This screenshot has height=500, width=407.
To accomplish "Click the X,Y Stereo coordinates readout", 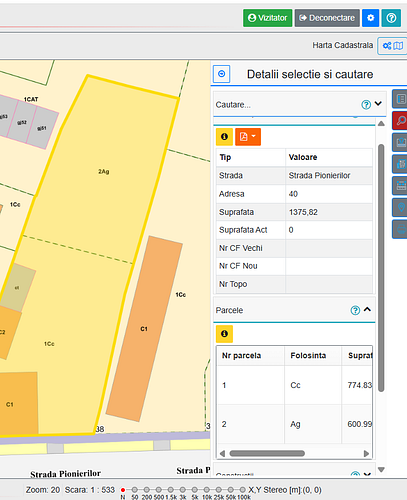I will click(285, 490).
